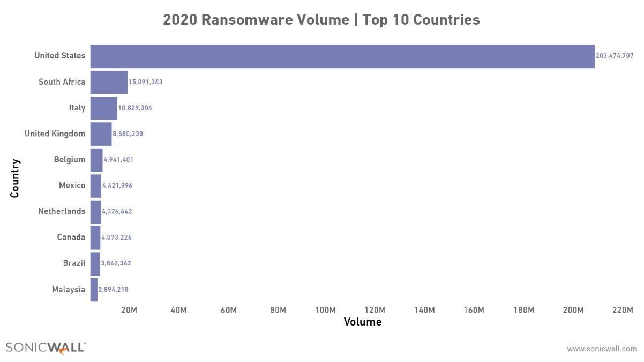
Task: Click the Volume axis label
Action: coord(363,322)
